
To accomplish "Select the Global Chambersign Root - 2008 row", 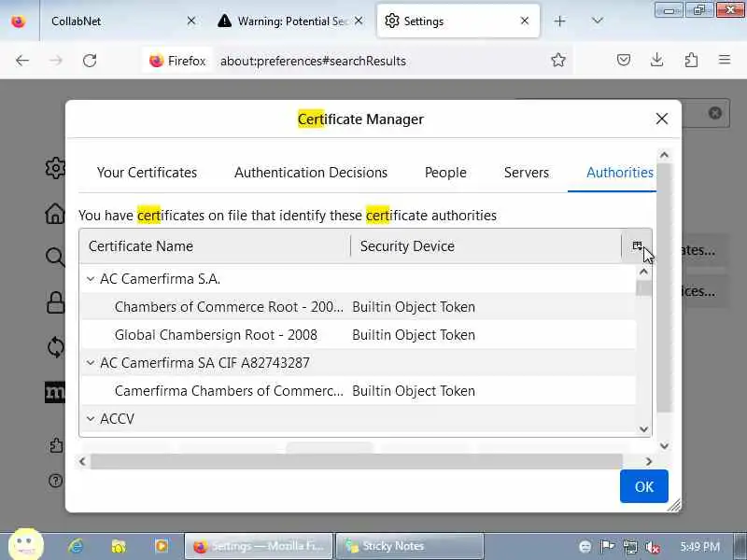I will click(x=359, y=335).
